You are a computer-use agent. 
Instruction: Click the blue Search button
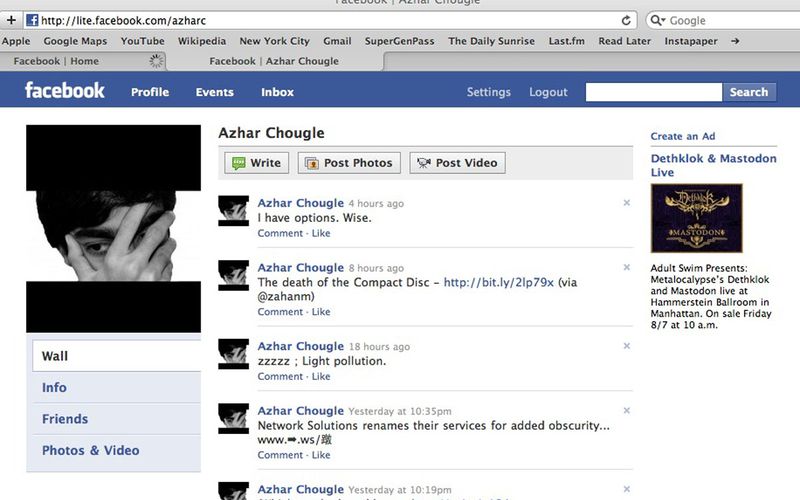tap(749, 92)
